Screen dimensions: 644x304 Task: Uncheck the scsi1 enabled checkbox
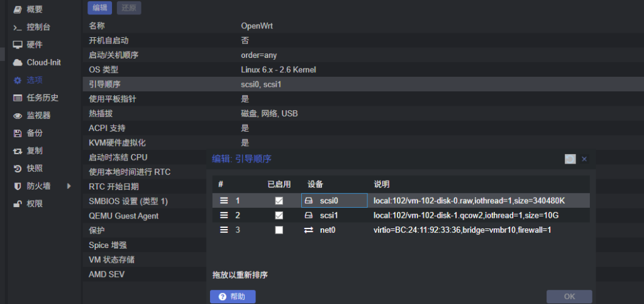[x=279, y=215]
